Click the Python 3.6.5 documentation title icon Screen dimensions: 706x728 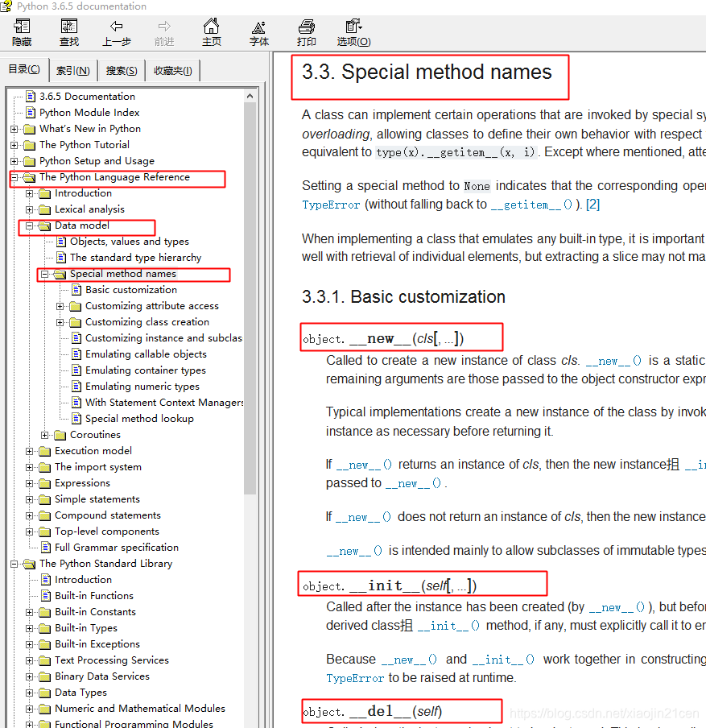tap(6, 6)
